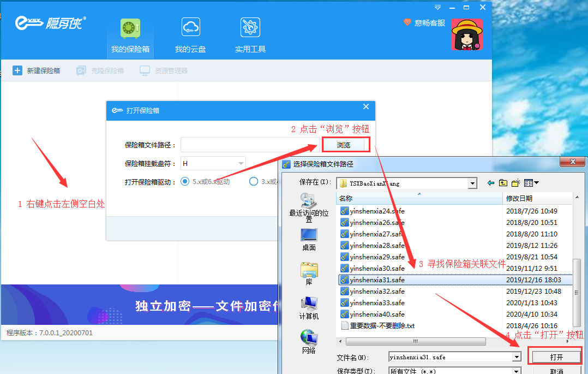Expand the 保险箱挂载盘符 drive letter dropdown
Viewport: 588px width, 374px height.
[x=241, y=163]
